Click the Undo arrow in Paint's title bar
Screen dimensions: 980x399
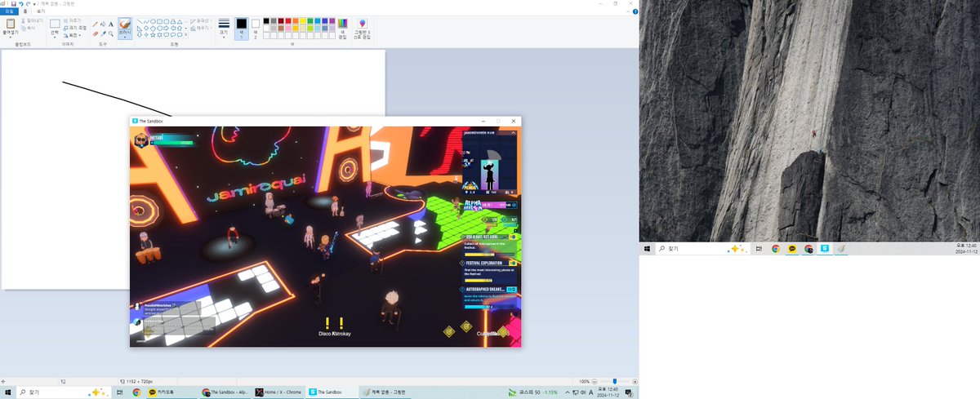click(x=20, y=4)
